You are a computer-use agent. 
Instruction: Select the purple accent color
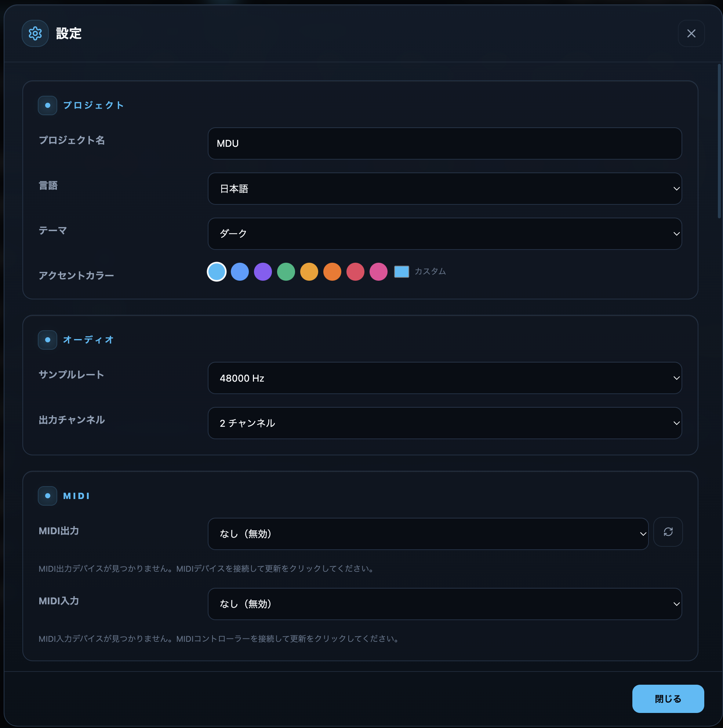pos(263,272)
